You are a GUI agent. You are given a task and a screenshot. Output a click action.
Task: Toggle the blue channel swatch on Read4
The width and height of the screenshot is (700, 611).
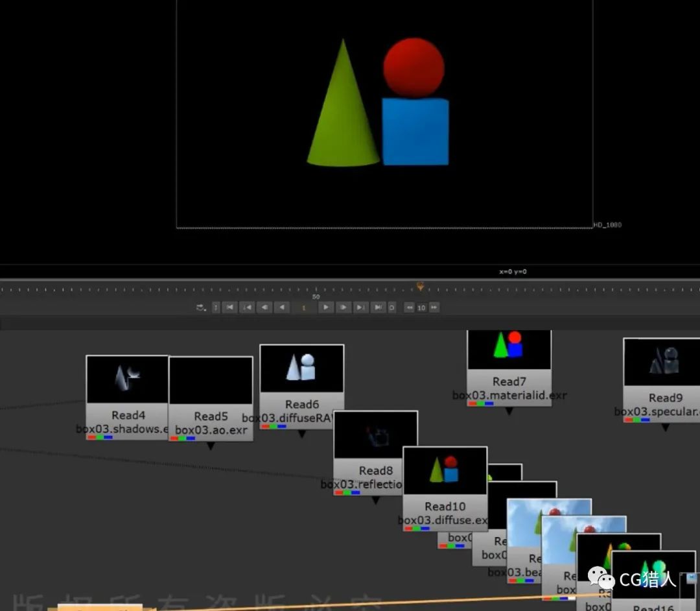pyautogui.click(x=108, y=436)
